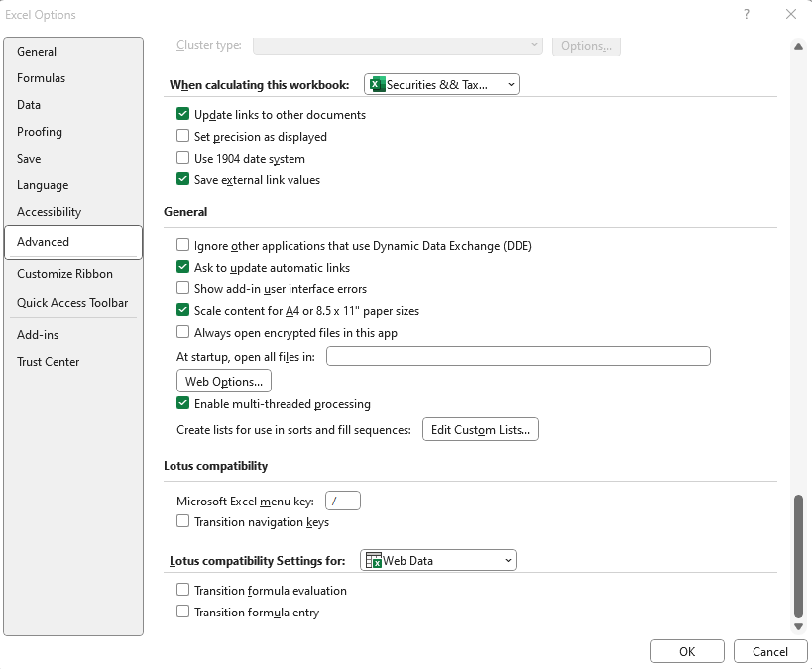Click the vertical scrollbar thumb

click(798, 555)
